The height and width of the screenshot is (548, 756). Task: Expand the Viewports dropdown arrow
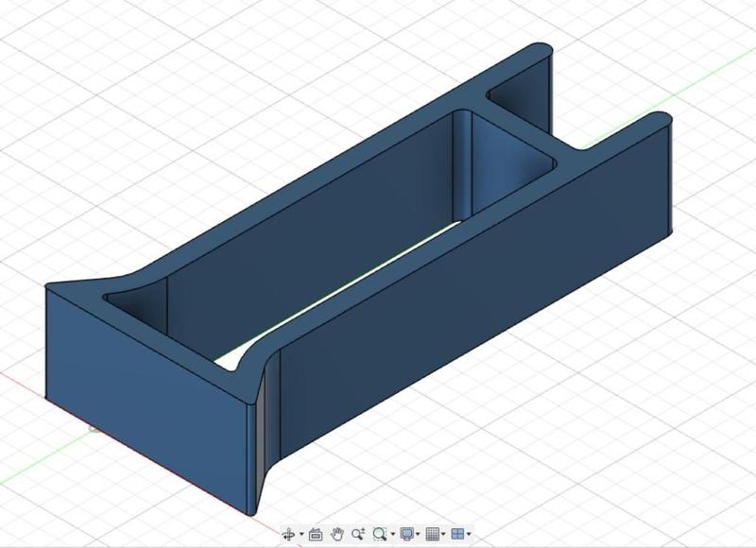click(x=469, y=534)
